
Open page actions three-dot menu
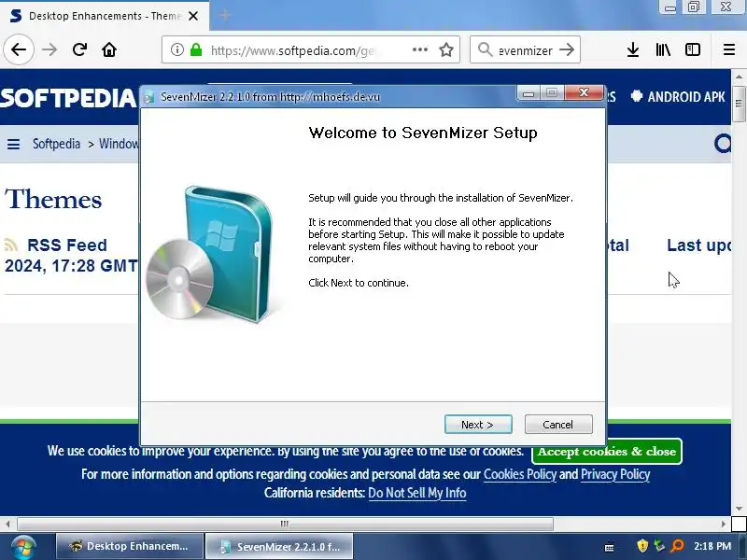point(419,49)
